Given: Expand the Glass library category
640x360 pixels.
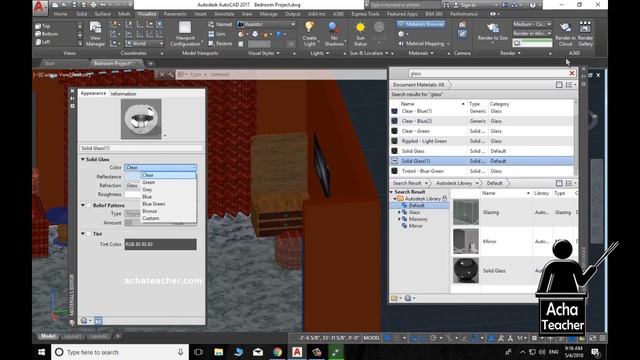Looking at the screenshot, I should point(399,212).
